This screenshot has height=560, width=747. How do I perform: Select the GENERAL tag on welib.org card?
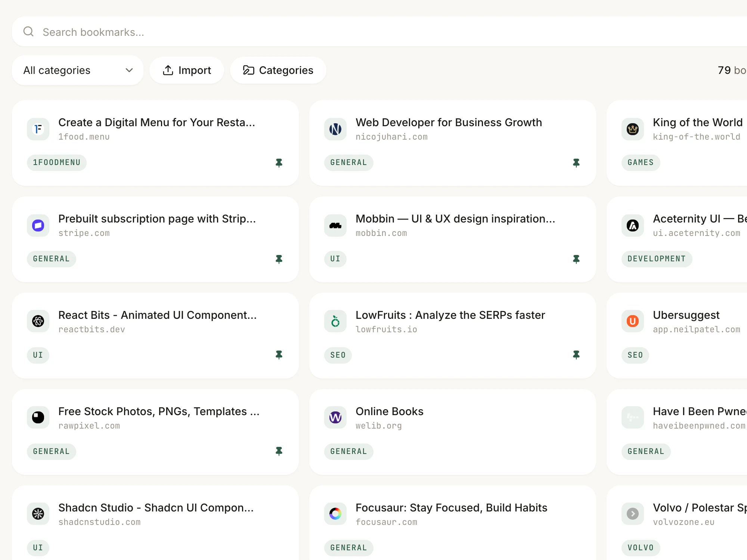349,451
